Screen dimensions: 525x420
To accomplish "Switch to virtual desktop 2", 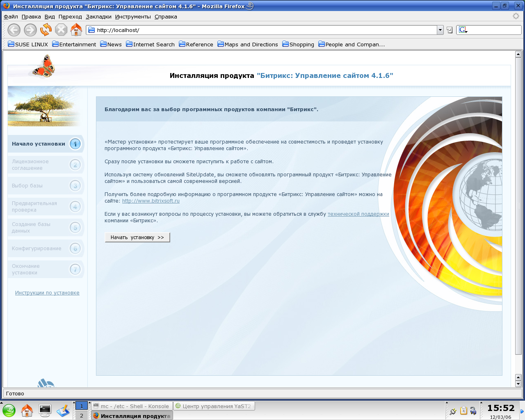I will pos(81,415).
